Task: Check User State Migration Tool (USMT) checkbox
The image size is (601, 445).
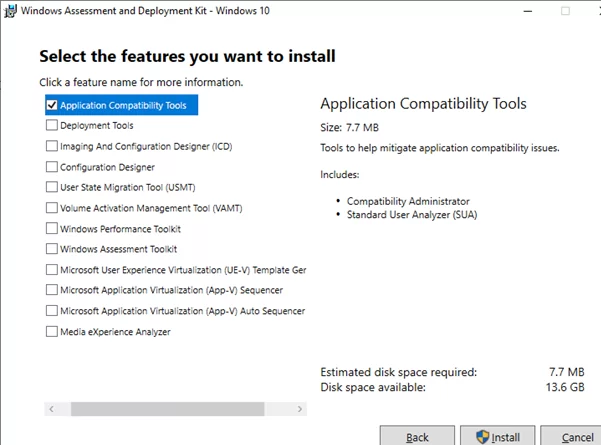Action: pos(52,187)
